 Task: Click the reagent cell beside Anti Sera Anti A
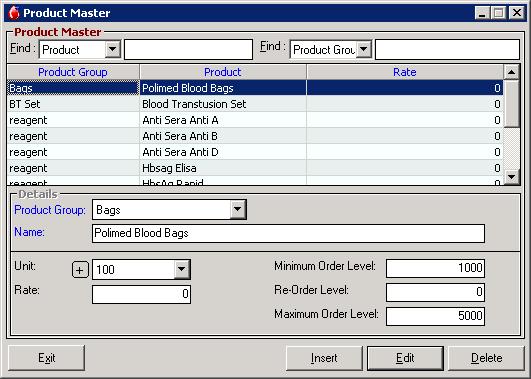(73, 120)
